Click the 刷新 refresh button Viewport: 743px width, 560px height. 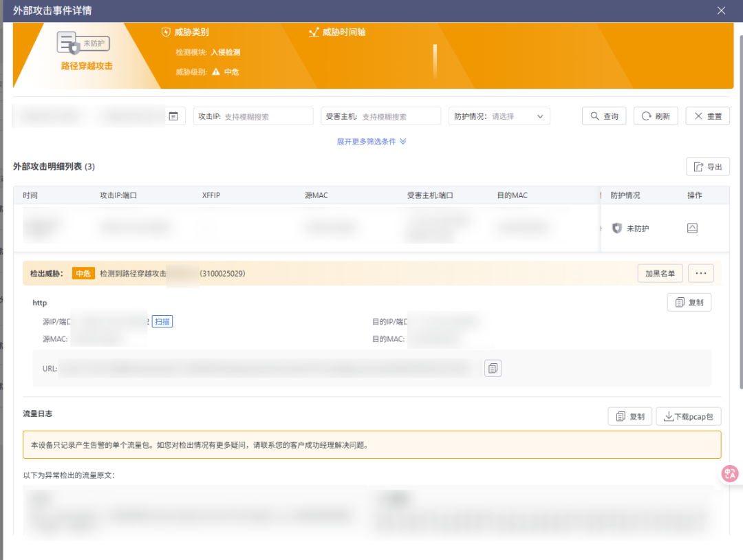click(656, 116)
